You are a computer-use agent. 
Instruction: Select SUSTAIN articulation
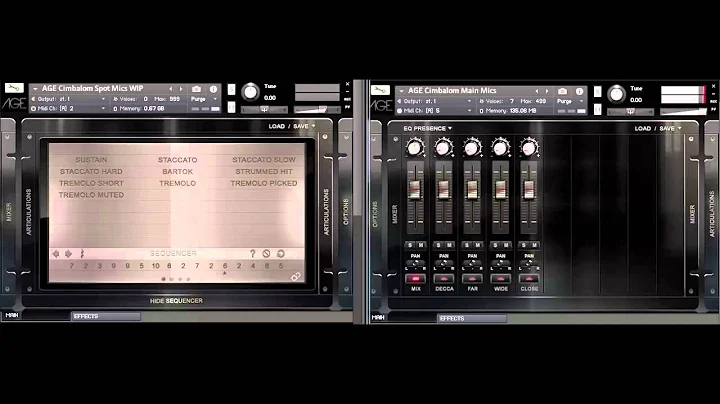tap(91, 160)
